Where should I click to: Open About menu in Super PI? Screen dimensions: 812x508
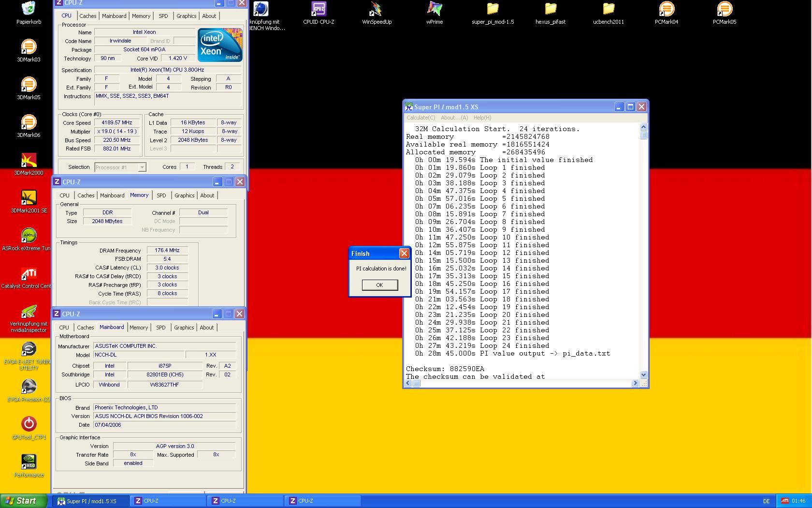(x=454, y=118)
